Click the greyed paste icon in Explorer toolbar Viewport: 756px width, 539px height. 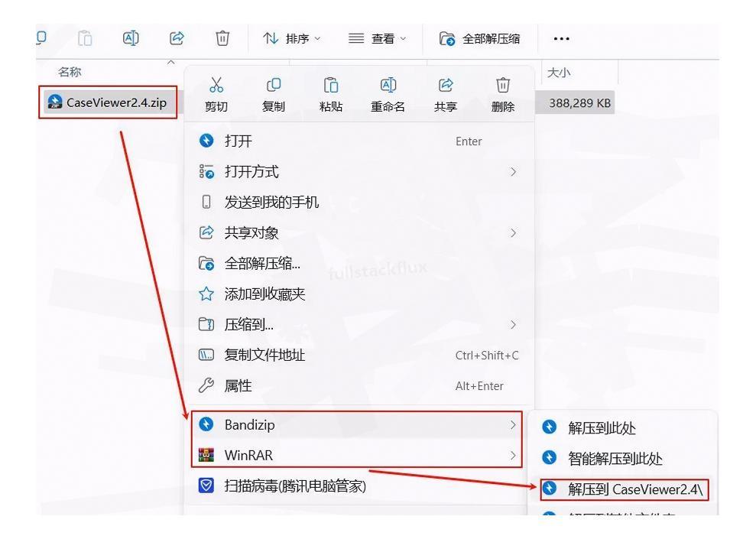[85, 38]
